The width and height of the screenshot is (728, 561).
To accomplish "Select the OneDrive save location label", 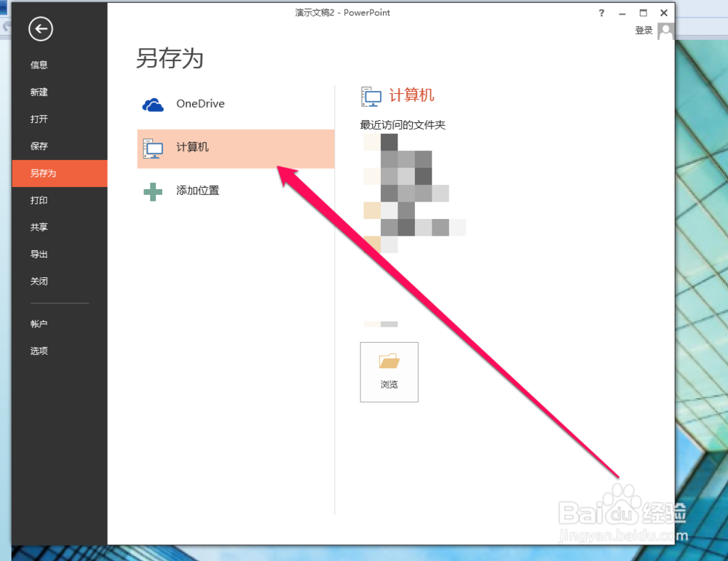I will click(201, 103).
